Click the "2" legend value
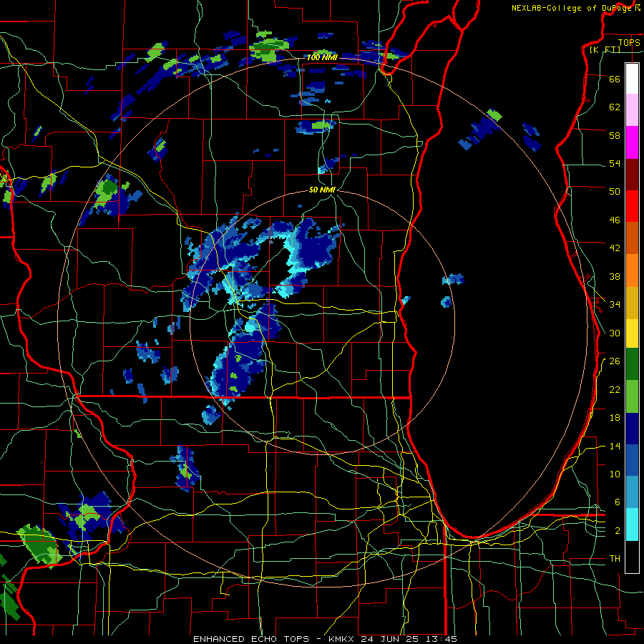Viewport: 644px width, 644px height. click(x=618, y=530)
